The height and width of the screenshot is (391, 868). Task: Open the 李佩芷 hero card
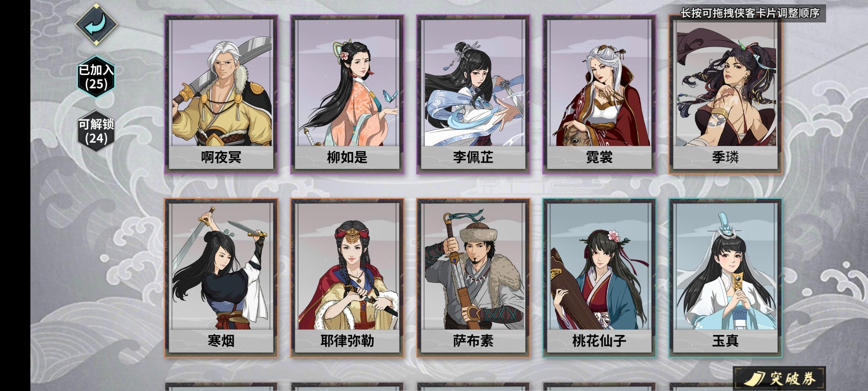pos(473,94)
